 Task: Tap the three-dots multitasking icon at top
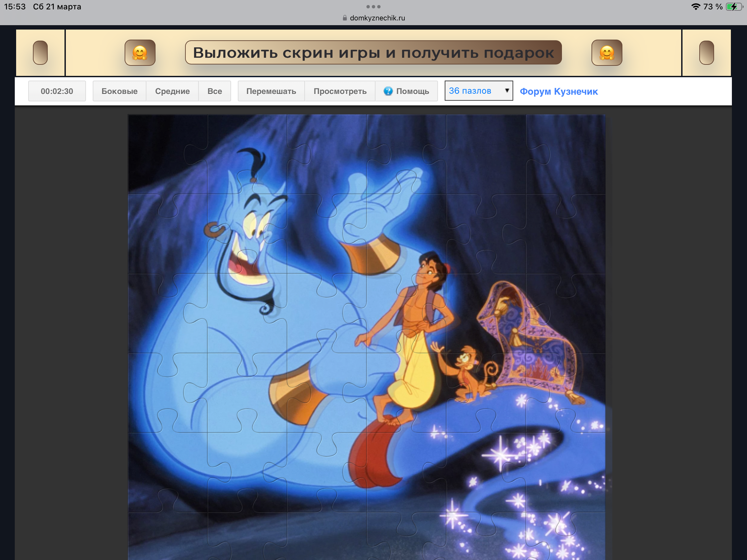(x=373, y=7)
